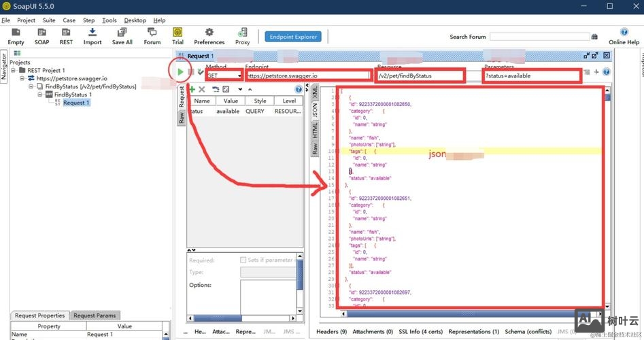Click the Import project icon
The height and width of the screenshot is (340, 644).
click(92, 36)
